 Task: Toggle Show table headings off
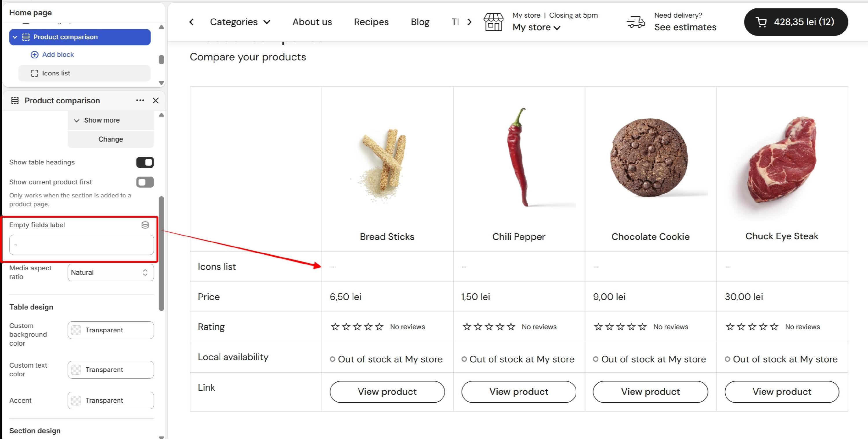[145, 162]
